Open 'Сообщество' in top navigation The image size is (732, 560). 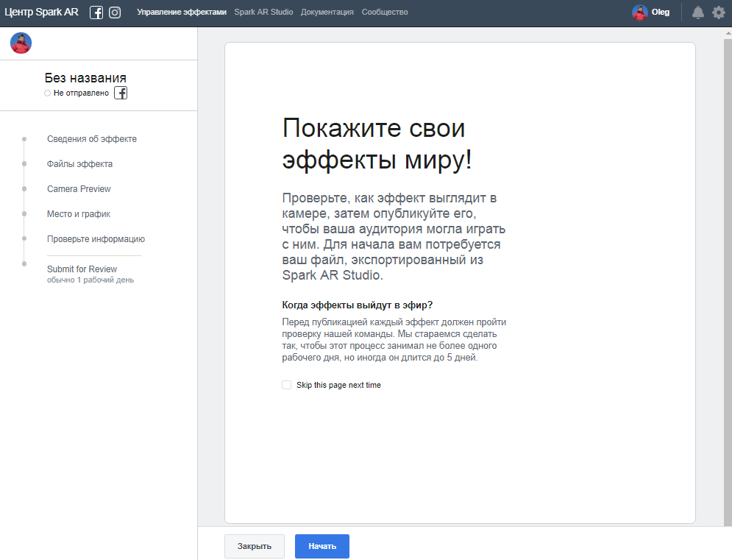click(385, 13)
